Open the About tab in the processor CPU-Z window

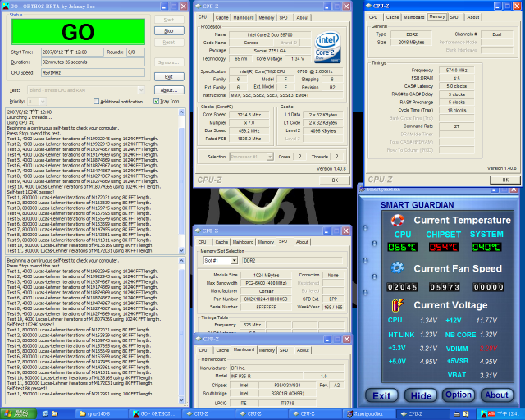click(303, 17)
